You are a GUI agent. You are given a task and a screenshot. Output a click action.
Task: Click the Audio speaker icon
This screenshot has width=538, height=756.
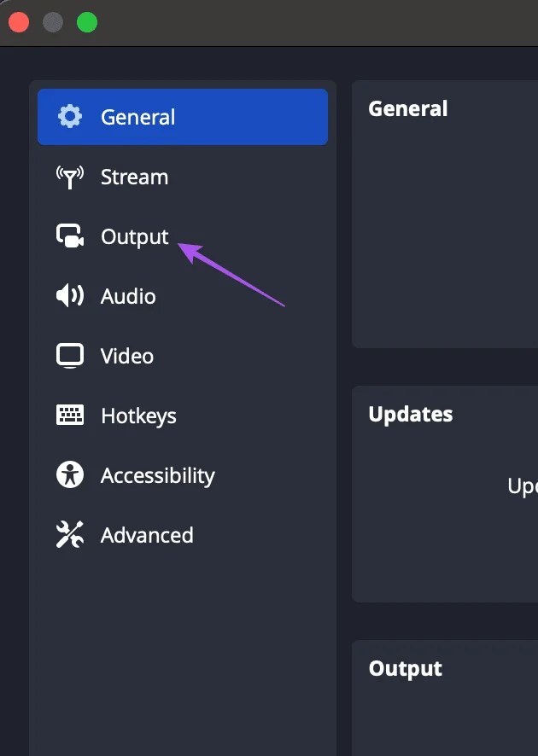click(70, 295)
